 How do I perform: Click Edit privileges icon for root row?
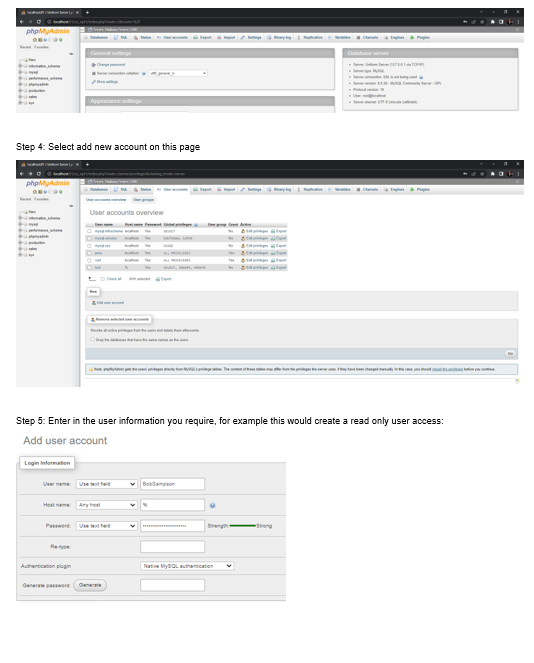pos(243,260)
